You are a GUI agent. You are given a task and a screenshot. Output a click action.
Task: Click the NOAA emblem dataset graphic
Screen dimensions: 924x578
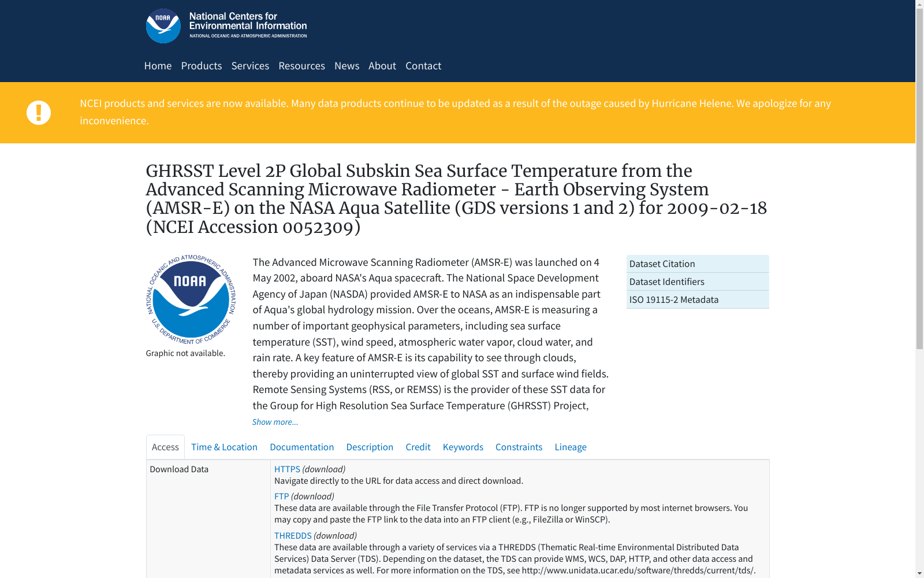191,299
